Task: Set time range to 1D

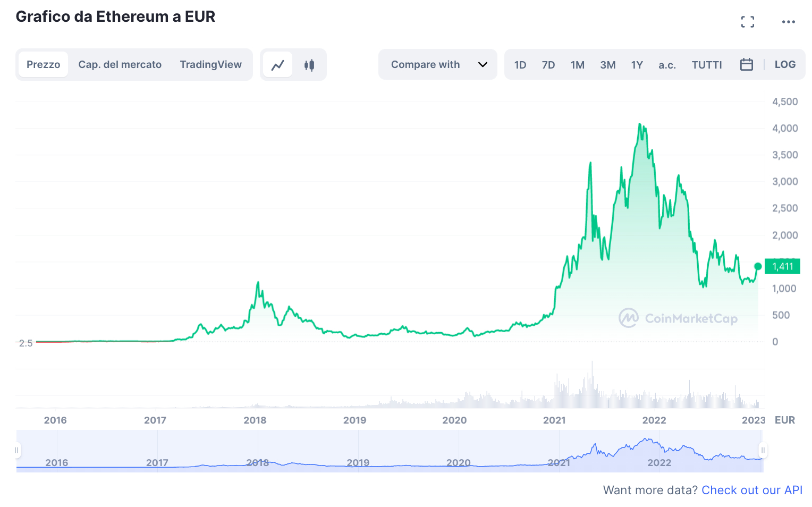Action: (x=520, y=65)
